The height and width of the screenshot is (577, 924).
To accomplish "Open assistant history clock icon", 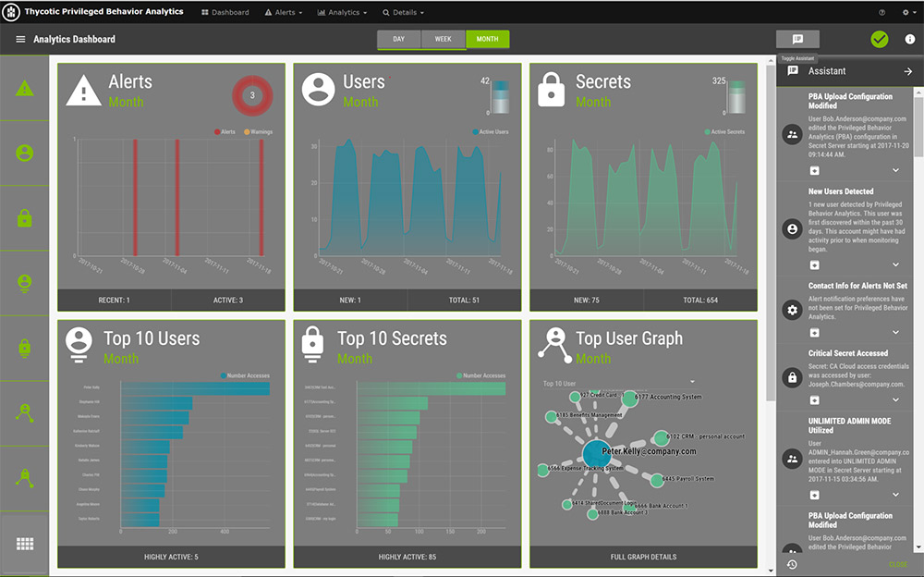I will (x=792, y=565).
